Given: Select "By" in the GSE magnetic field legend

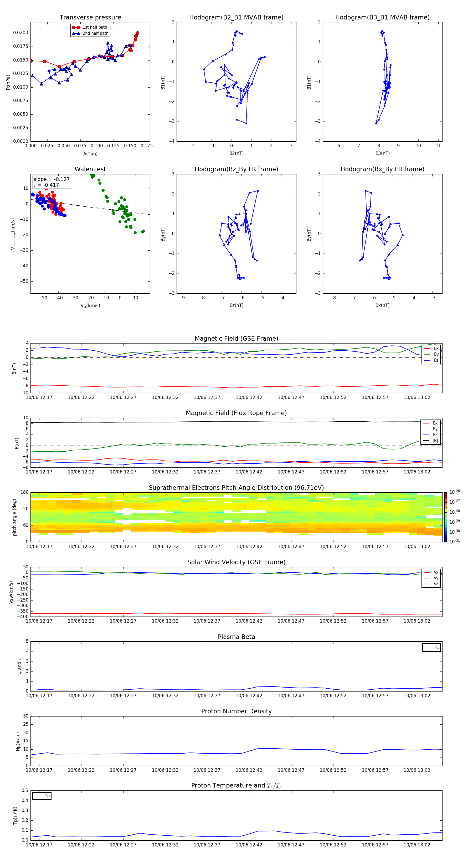Looking at the screenshot, I should pos(431,354).
